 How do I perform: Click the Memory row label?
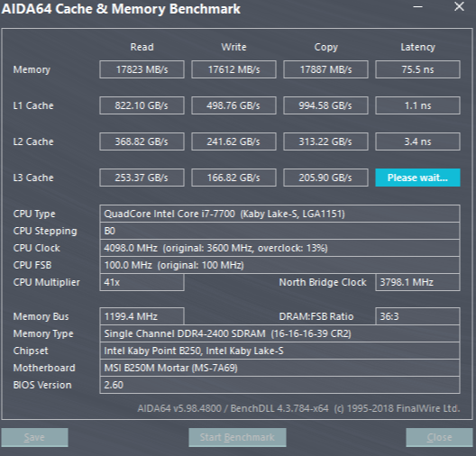[32, 69]
